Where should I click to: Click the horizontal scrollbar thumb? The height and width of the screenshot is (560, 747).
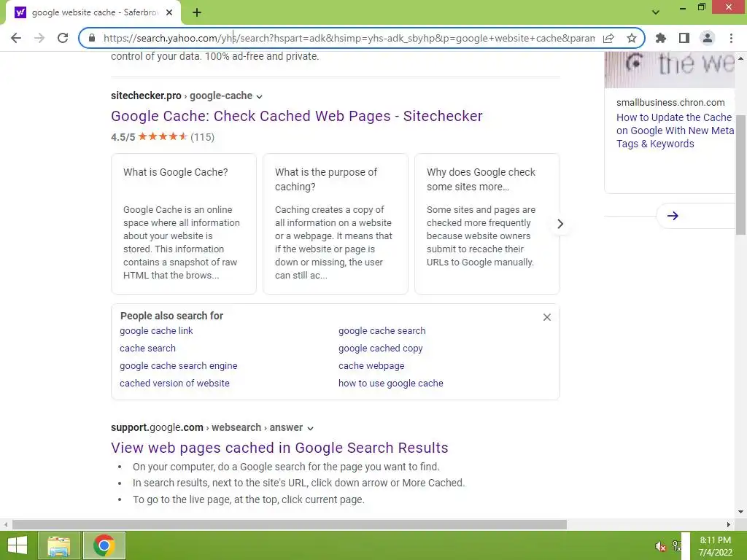click(x=289, y=524)
